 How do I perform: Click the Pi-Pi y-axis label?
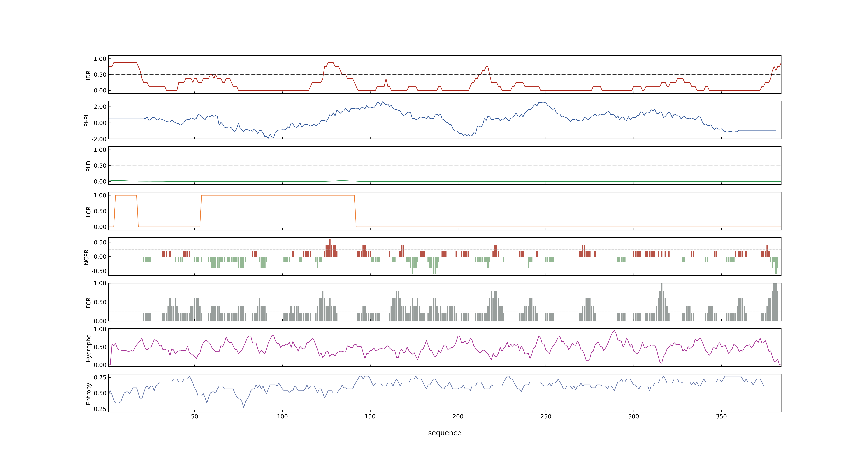point(86,120)
